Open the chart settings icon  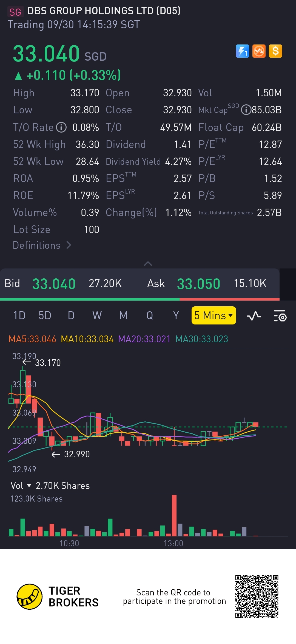pyautogui.click(x=280, y=316)
